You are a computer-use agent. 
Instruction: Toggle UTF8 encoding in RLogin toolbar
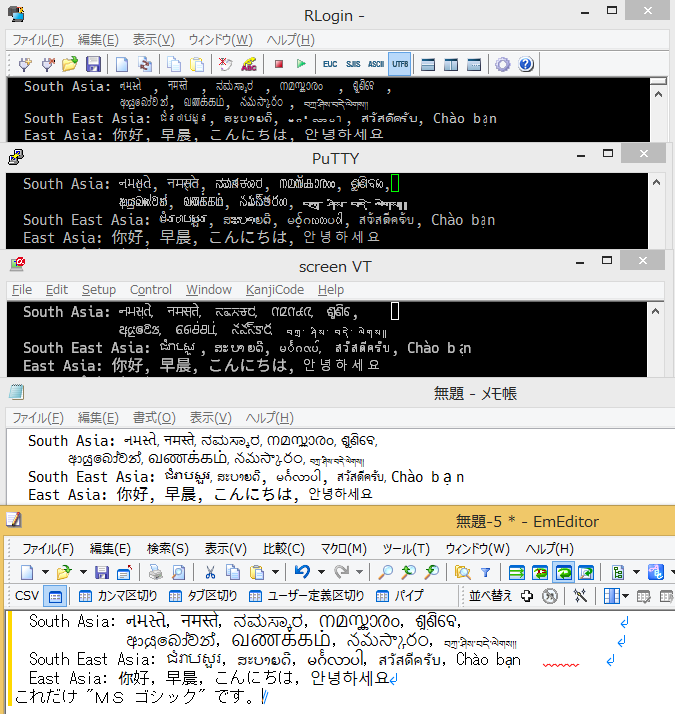point(400,64)
